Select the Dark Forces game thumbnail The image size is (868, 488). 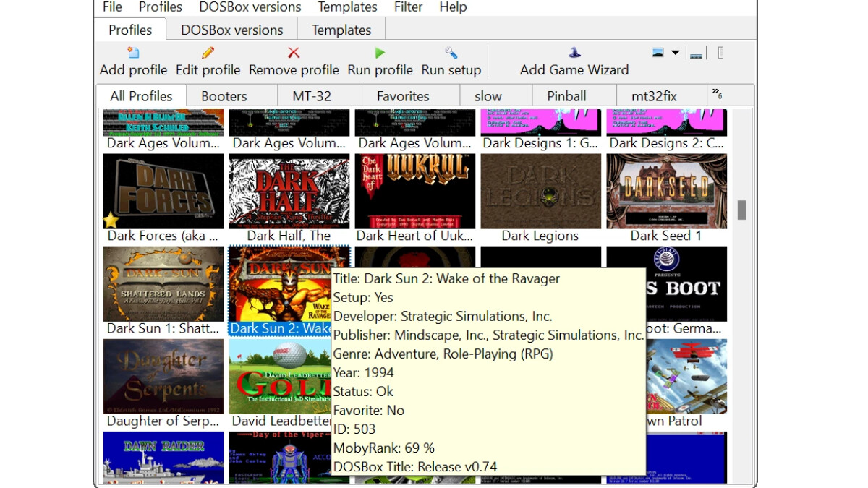[163, 191]
